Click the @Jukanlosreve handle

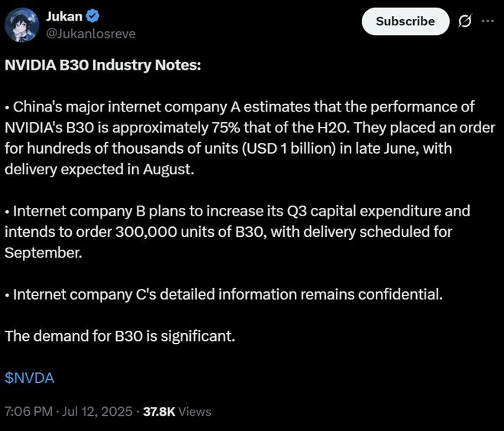point(88,34)
